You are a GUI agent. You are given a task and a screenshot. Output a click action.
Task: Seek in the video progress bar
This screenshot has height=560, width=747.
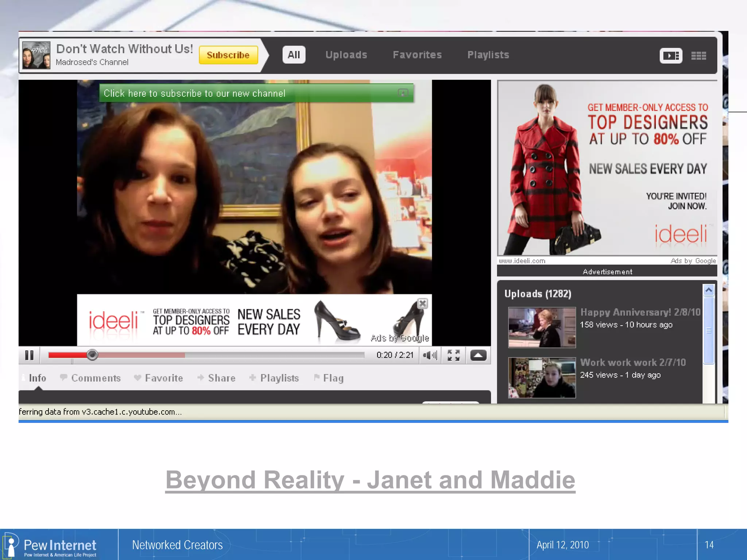pos(206,355)
